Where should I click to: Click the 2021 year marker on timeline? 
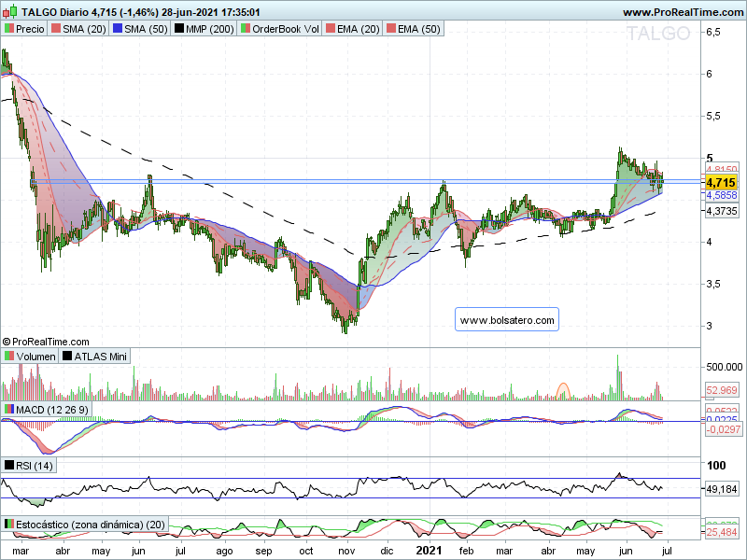click(430, 551)
